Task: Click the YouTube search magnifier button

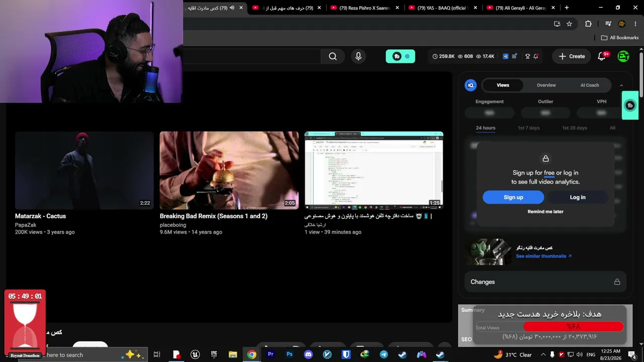Action: click(333, 56)
